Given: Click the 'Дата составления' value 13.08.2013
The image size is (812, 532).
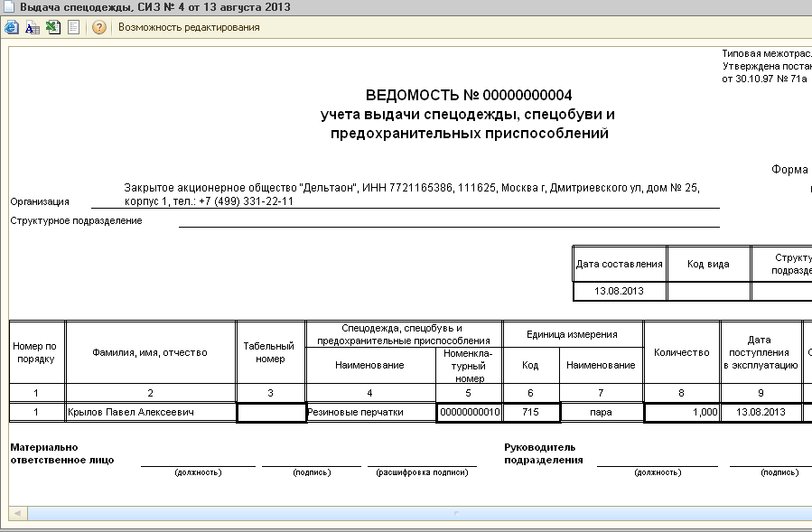Looking at the screenshot, I should coord(620,291).
